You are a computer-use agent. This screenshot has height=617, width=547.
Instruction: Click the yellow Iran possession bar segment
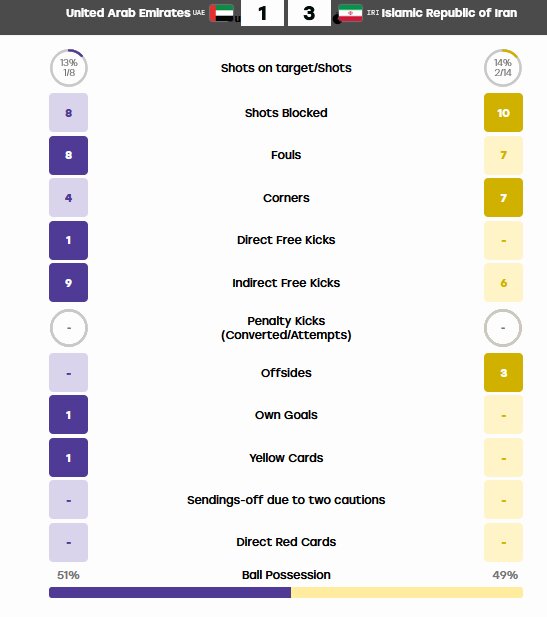407,592
